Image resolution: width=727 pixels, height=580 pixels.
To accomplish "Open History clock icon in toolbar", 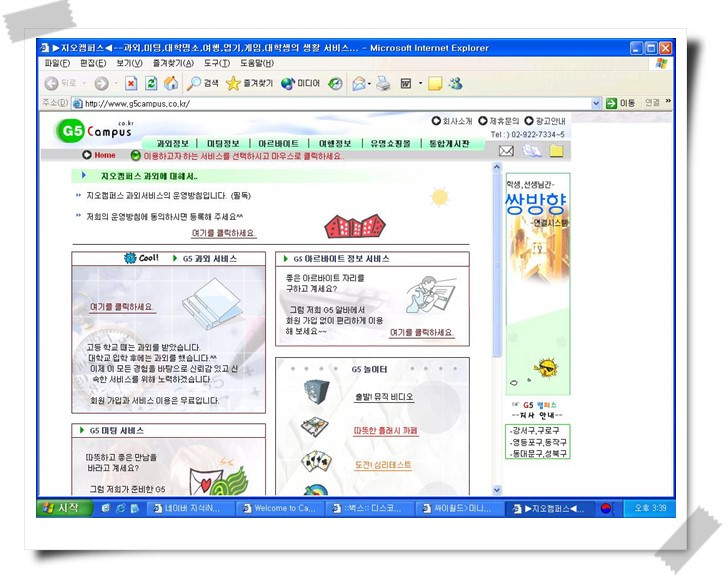I will pos(335,83).
